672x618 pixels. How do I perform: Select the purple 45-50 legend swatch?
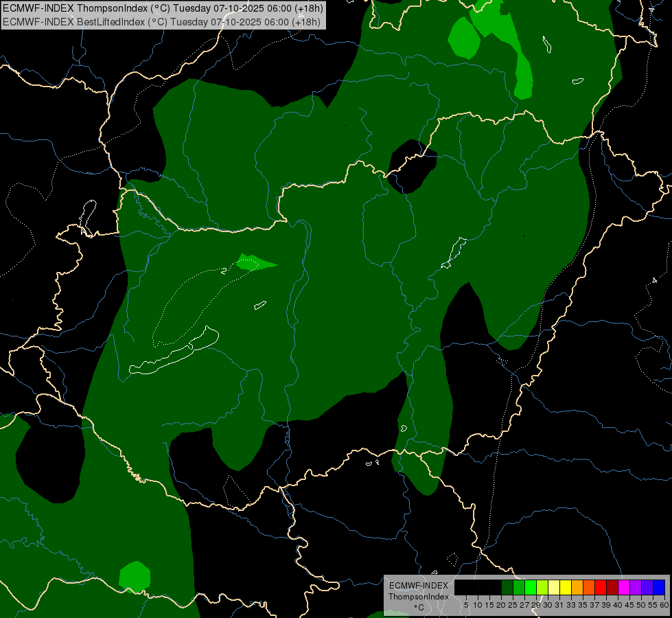(636, 587)
